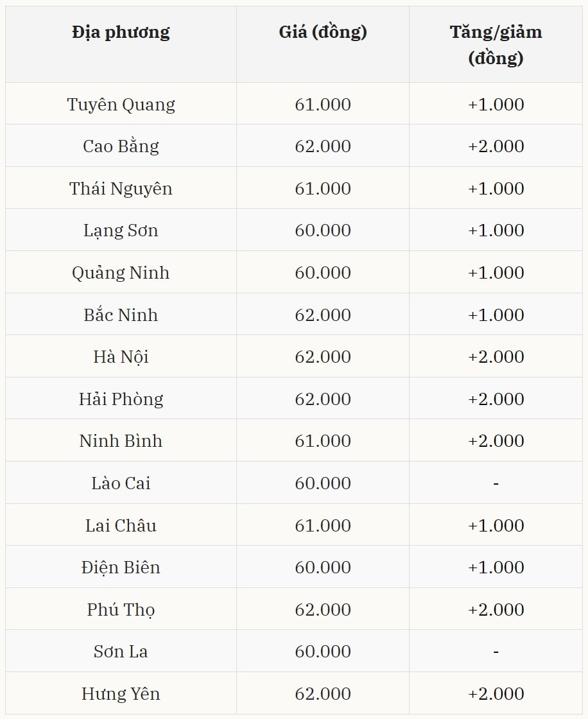Click the "Tăng/giảm (đồng)" column header
This screenshot has height=719, width=588.
(496, 45)
